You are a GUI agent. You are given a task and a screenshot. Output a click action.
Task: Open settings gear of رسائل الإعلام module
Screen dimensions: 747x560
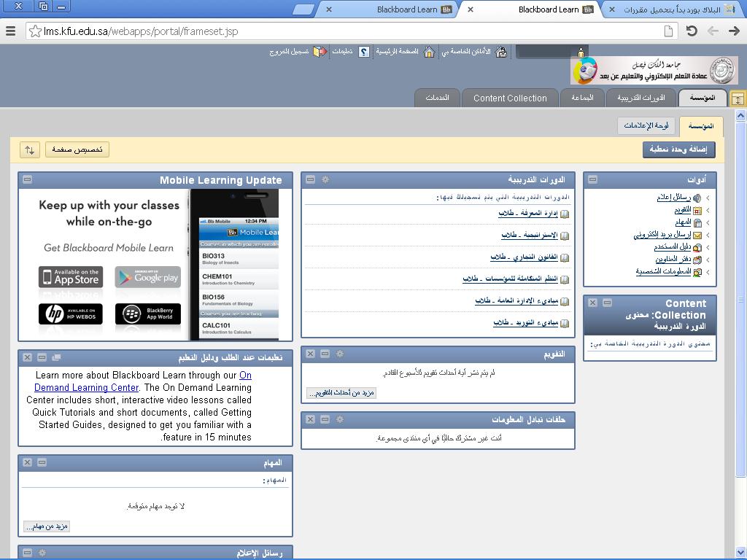point(42,553)
